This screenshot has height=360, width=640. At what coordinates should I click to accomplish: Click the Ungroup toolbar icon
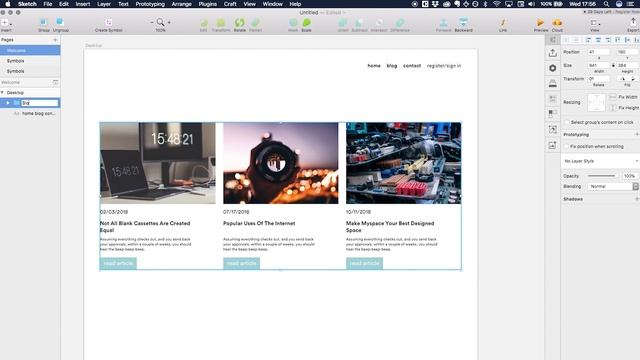pos(60,24)
